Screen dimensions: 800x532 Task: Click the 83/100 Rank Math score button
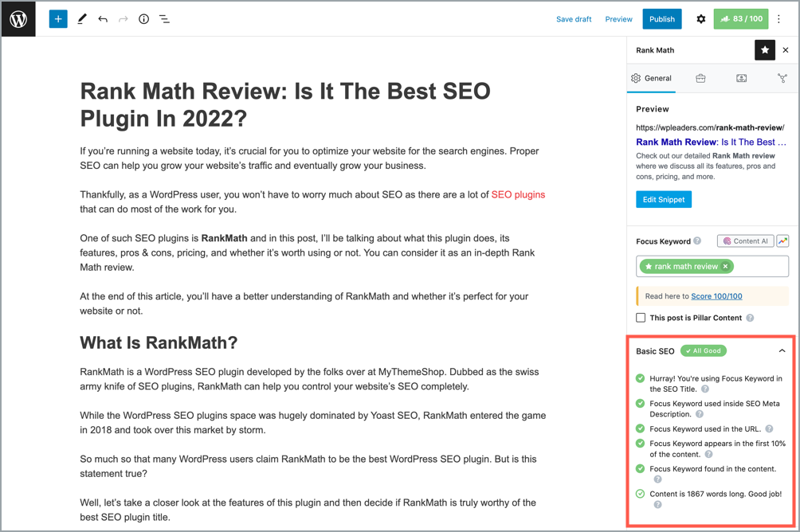(740, 19)
